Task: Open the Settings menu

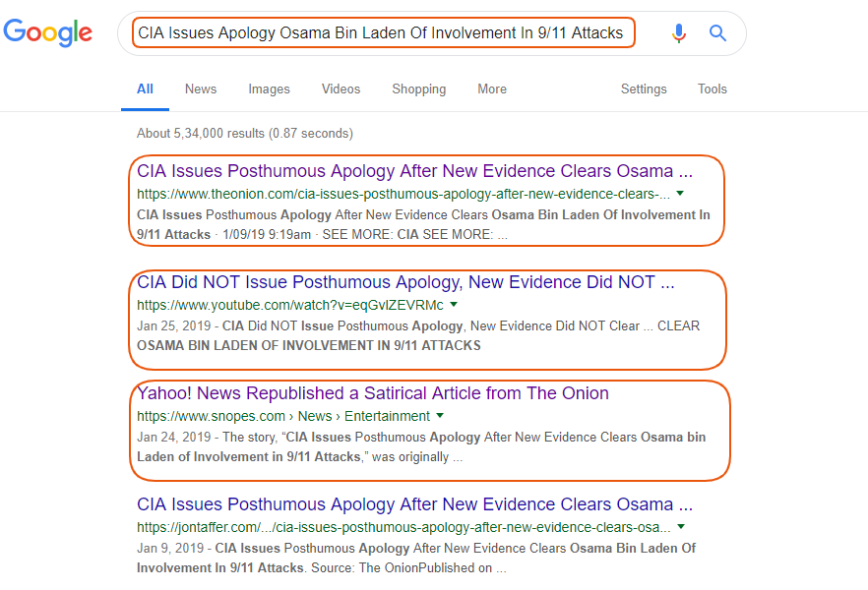Action: coord(644,89)
